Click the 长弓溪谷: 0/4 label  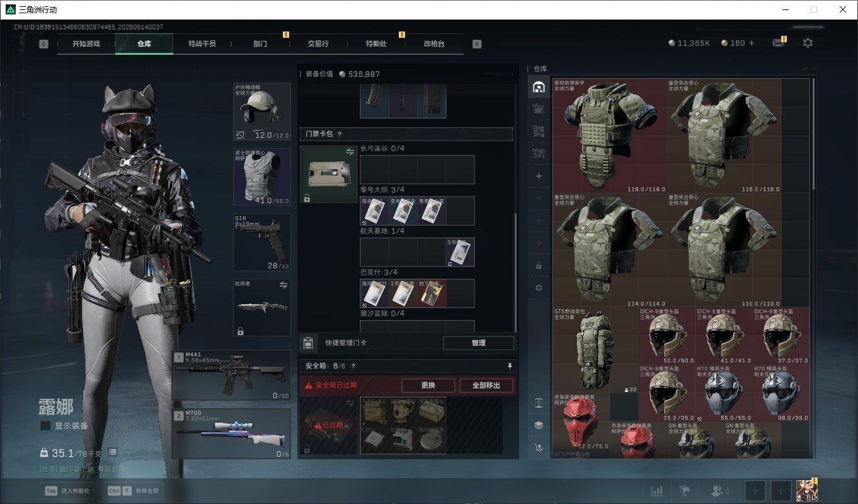[x=382, y=149]
